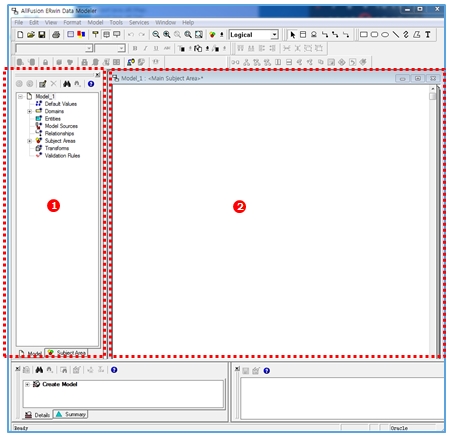Click the Redo arrow icon

pyautogui.click(x=142, y=35)
